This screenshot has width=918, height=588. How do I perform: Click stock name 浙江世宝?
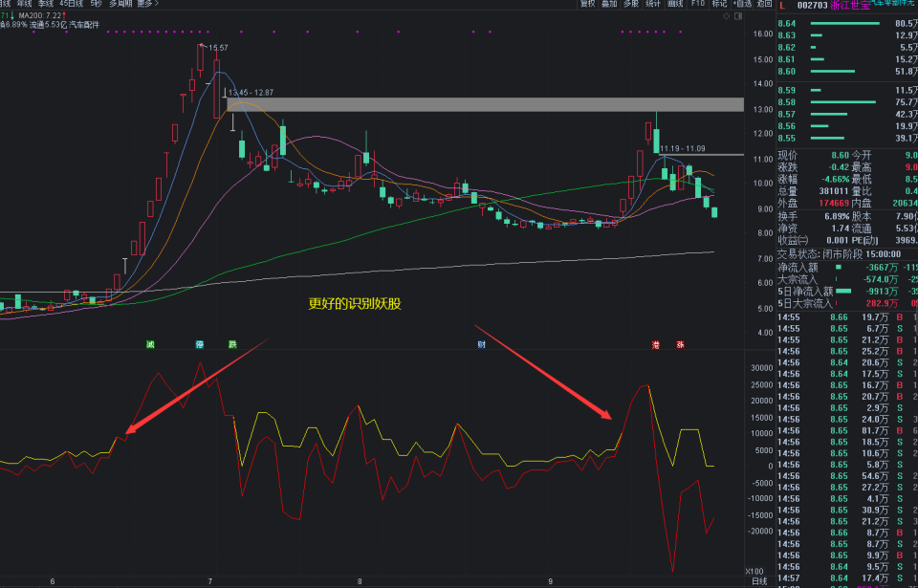tap(850, 6)
